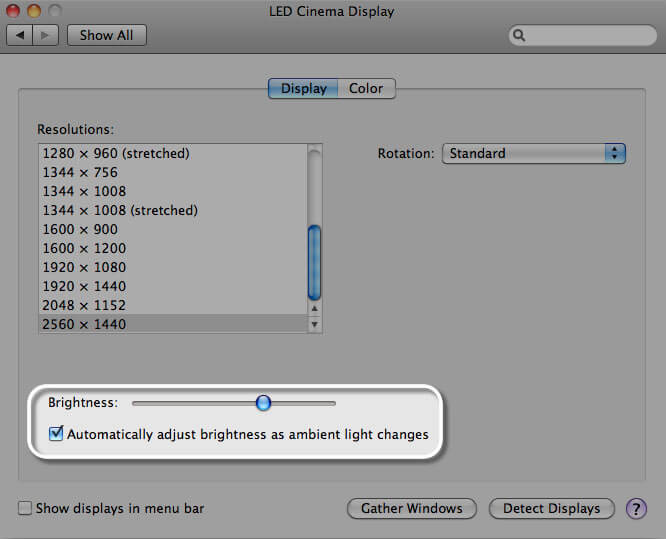Screen dimensions: 666x539
Task: Disable automatic brightness adjustment checkbox
Action: (56, 434)
